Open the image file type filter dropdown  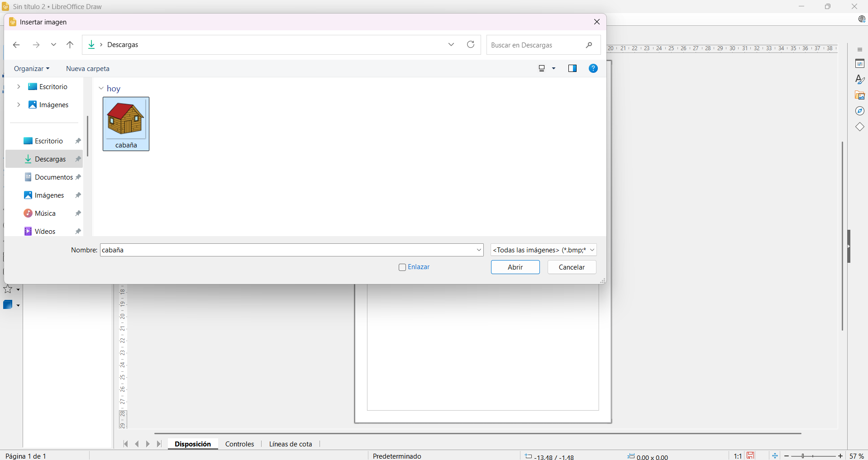click(x=543, y=250)
